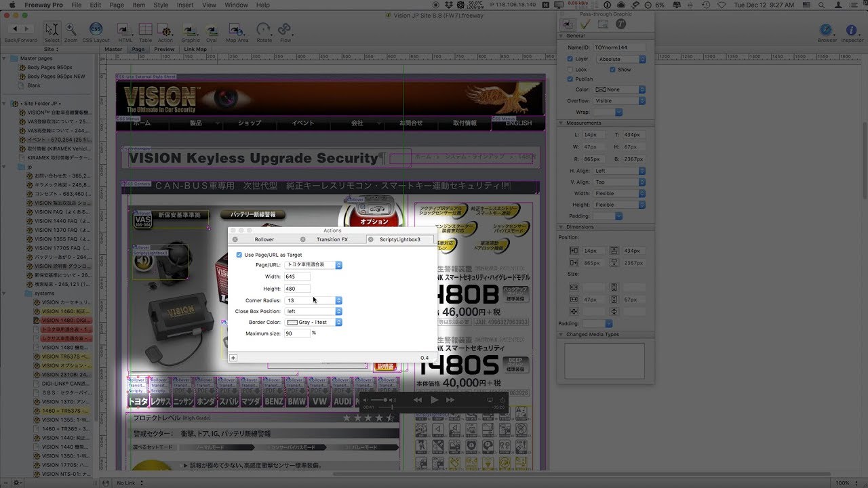Viewport: 868px width, 488px height.
Task: Click play on the video overlay
Action: click(x=435, y=401)
